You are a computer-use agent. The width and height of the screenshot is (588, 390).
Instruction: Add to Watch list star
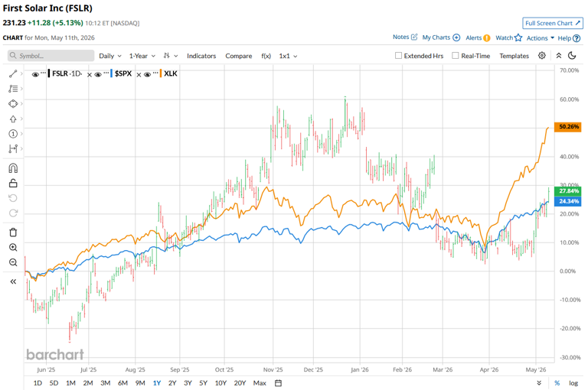pos(518,37)
